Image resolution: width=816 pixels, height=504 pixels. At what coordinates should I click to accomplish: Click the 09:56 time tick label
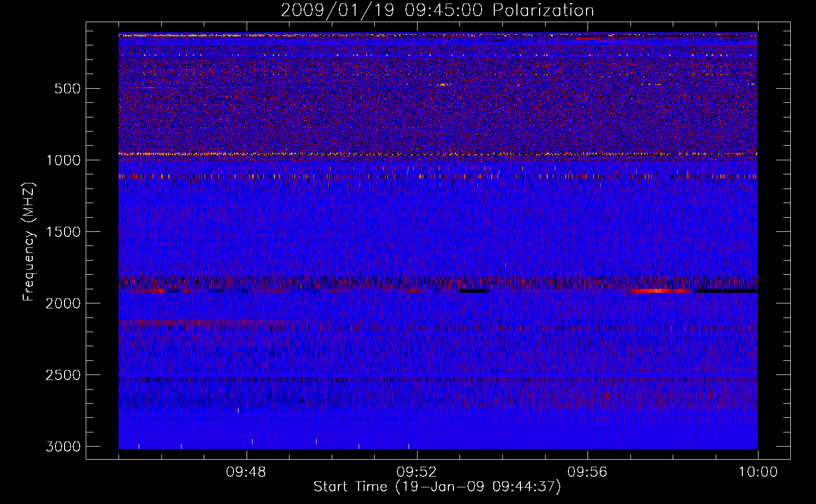point(587,472)
